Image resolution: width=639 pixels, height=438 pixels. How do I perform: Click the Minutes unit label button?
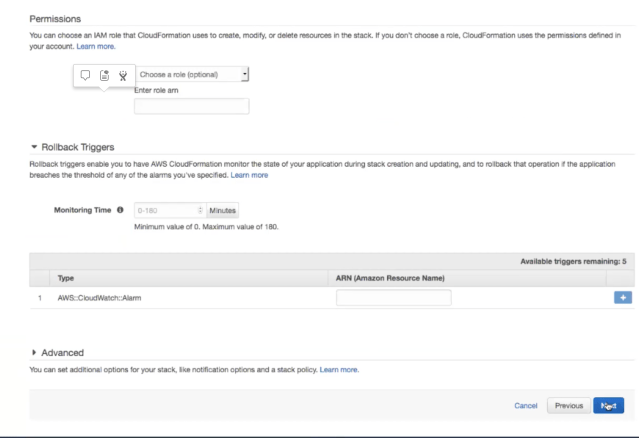[222, 210]
